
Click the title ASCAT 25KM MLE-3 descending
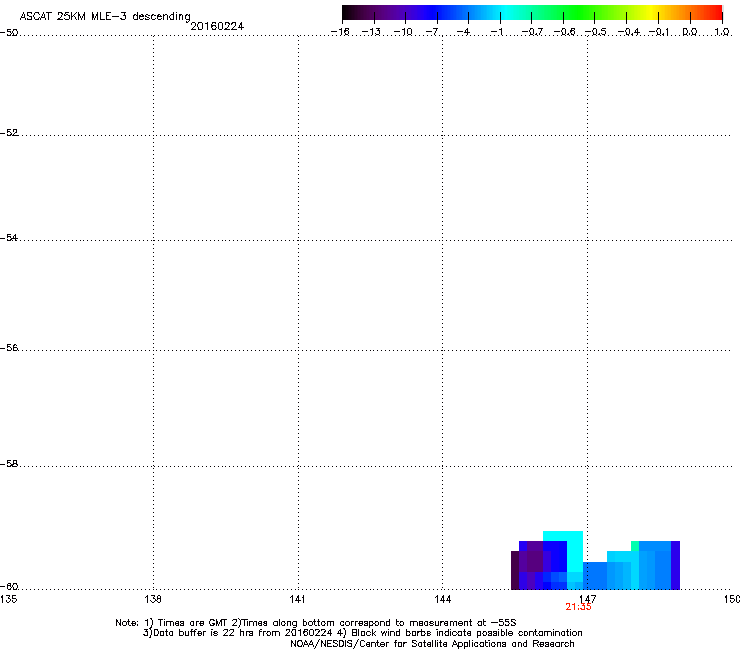(x=105, y=17)
